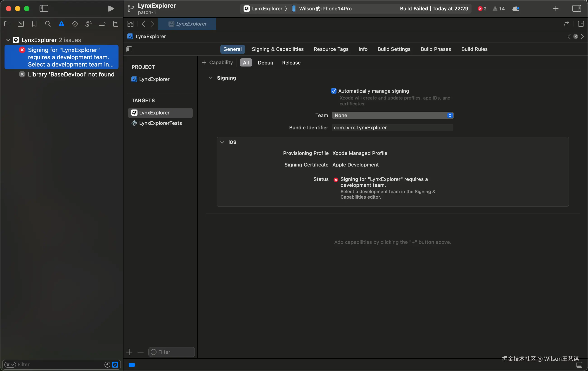Screen dimensions: 588x371
Task: Select the Release configuration filter
Action: click(x=291, y=62)
